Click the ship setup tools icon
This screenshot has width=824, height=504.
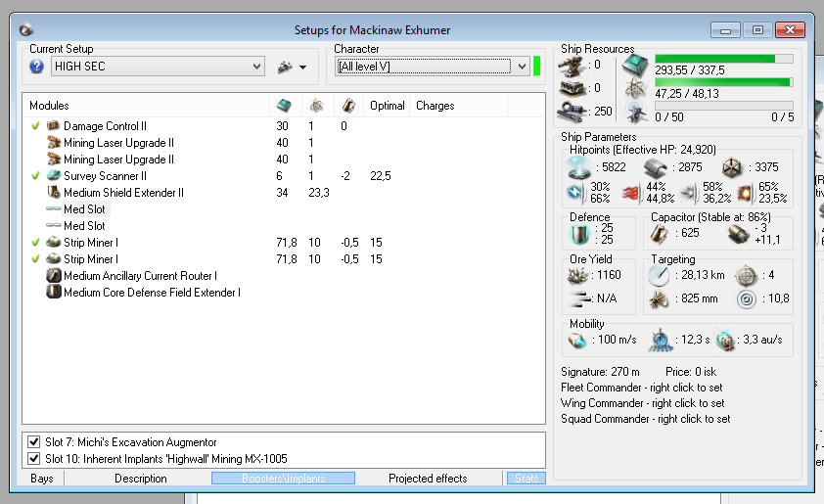tap(285, 67)
